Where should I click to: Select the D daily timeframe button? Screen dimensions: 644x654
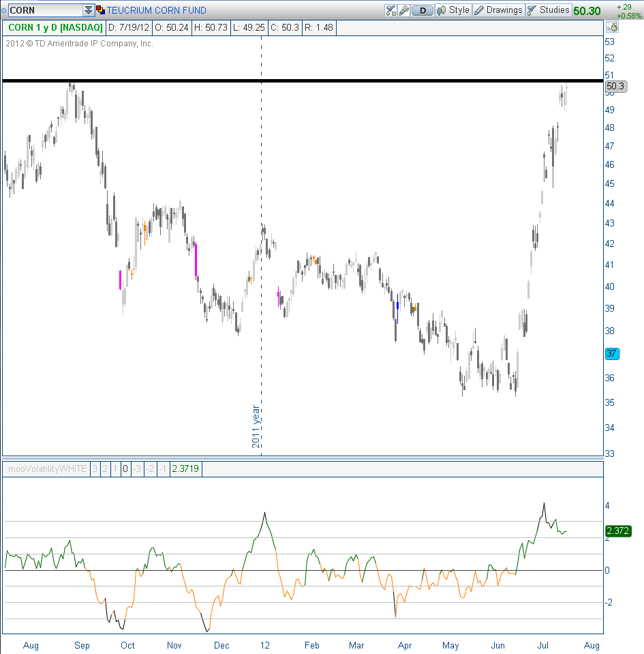point(423,10)
